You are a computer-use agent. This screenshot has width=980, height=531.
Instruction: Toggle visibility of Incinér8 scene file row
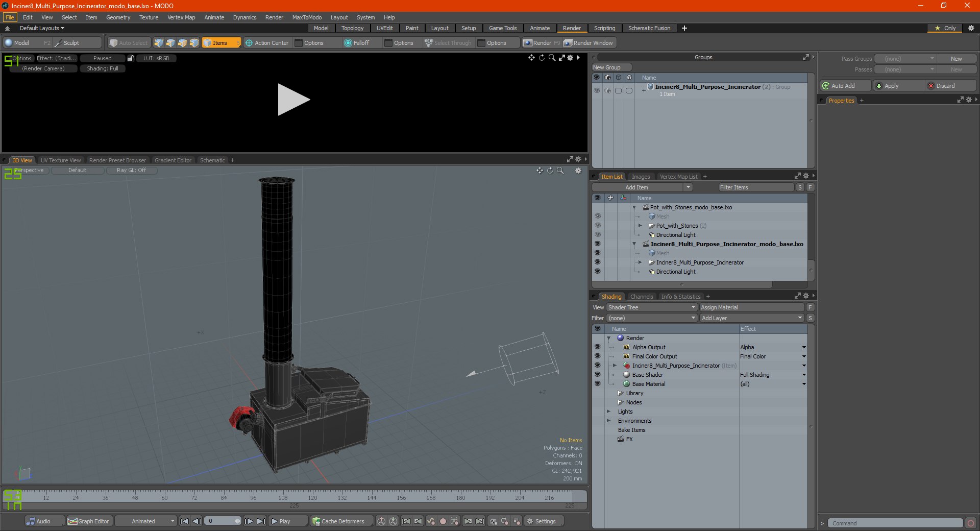(x=597, y=244)
